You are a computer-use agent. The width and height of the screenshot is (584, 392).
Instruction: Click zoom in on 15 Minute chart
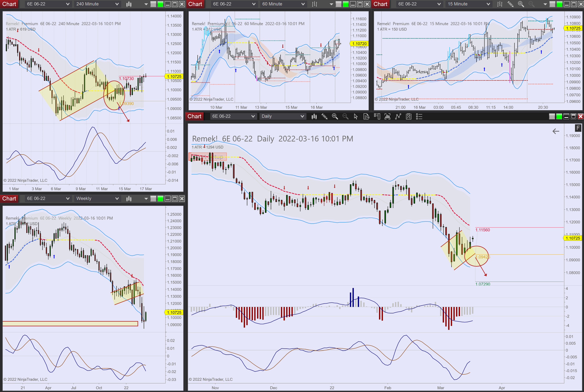coord(521,4)
